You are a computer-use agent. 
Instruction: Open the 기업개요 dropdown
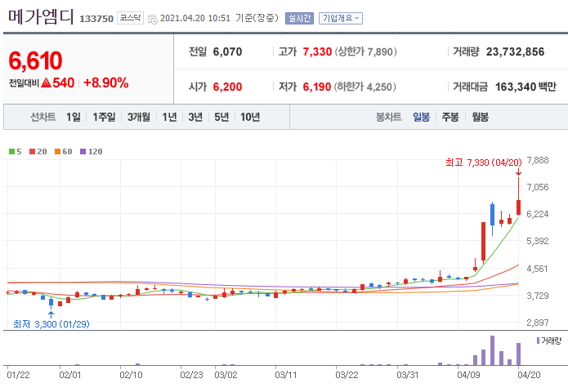click(341, 18)
